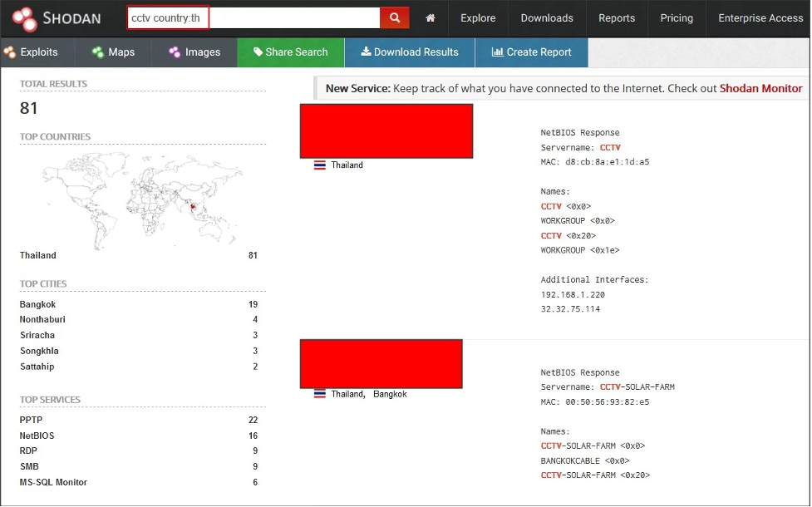Click the first redacted result header

(x=386, y=131)
